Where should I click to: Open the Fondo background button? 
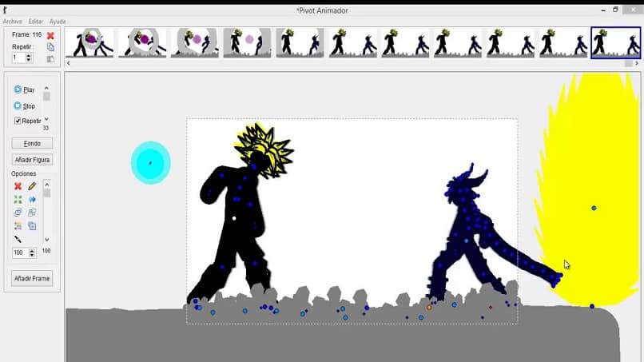pos(32,143)
